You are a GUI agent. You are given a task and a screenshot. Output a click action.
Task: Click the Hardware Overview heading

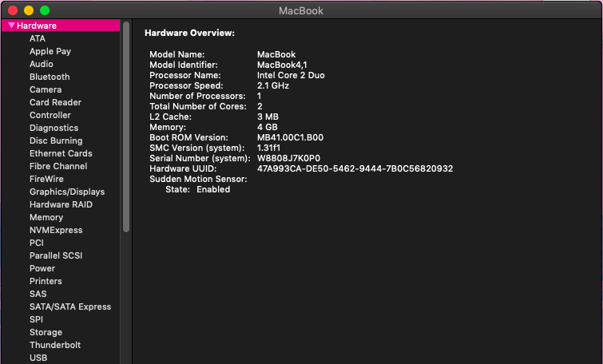tap(189, 33)
